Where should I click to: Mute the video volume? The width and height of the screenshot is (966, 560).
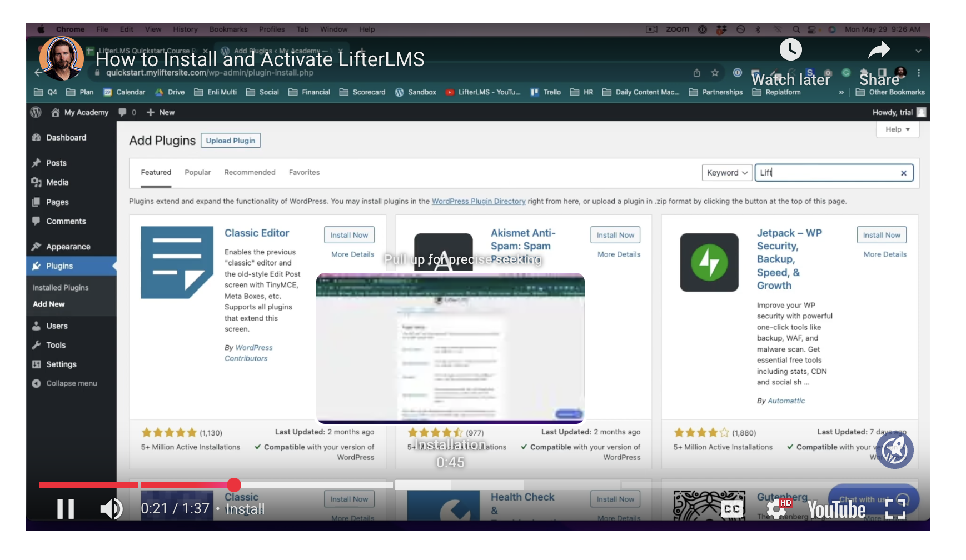point(111,508)
